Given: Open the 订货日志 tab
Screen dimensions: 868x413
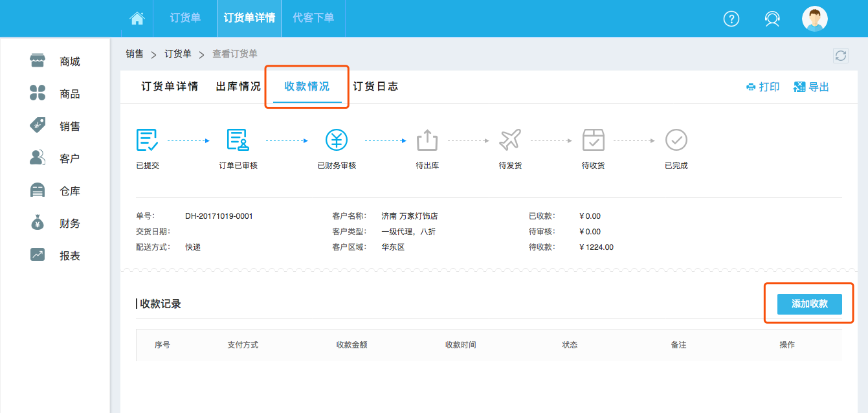Looking at the screenshot, I should point(375,87).
